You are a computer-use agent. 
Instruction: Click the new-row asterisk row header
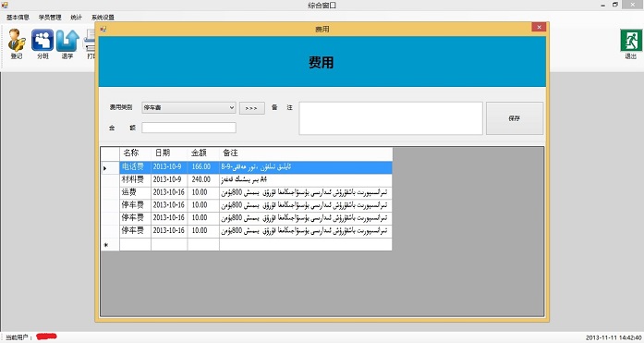110,245
